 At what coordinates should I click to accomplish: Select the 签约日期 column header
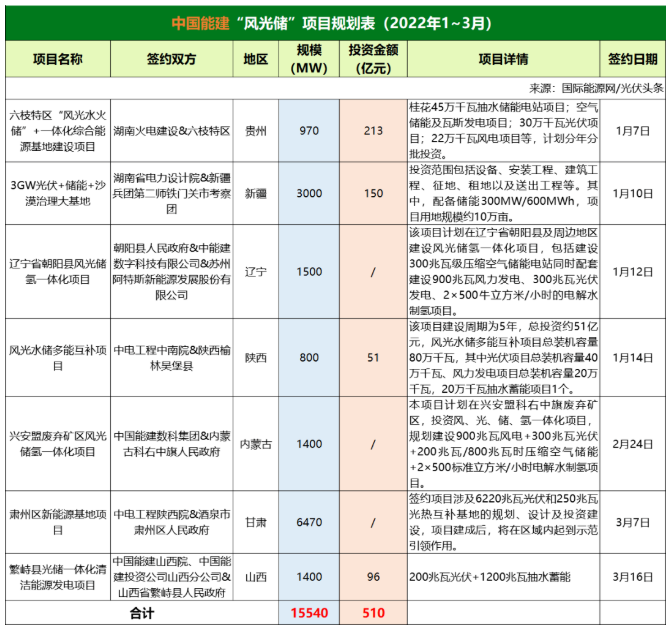632,59
